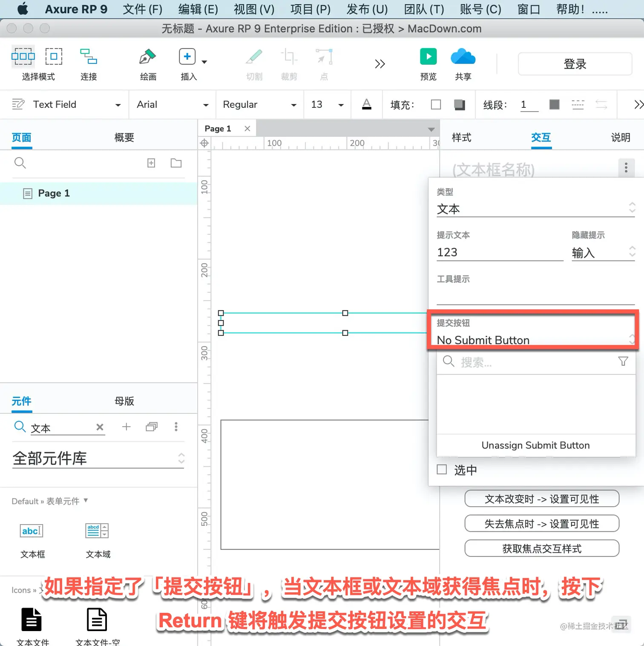Click 获取焦点交互样式 button
Image resolution: width=644 pixels, height=646 pixels.
coord(542,548)
